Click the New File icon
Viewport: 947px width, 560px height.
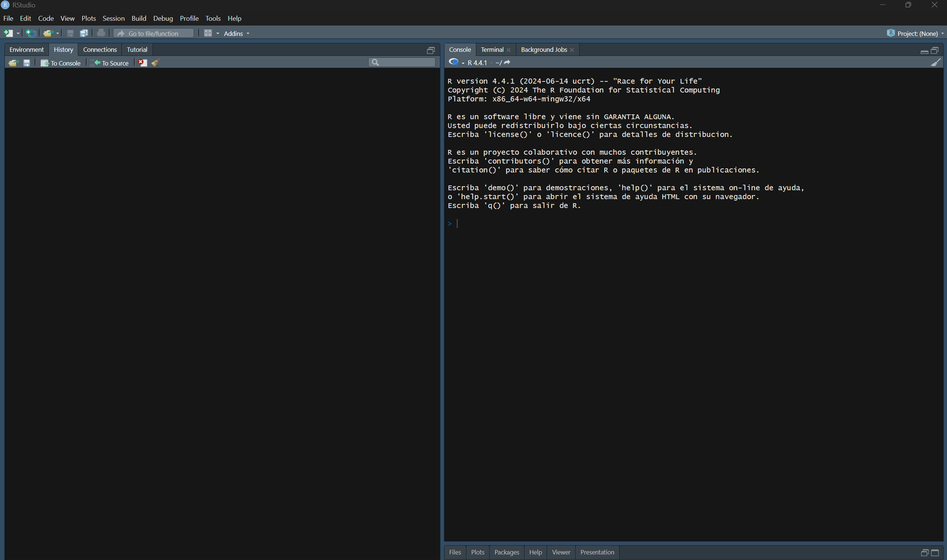tap(8, 33)
